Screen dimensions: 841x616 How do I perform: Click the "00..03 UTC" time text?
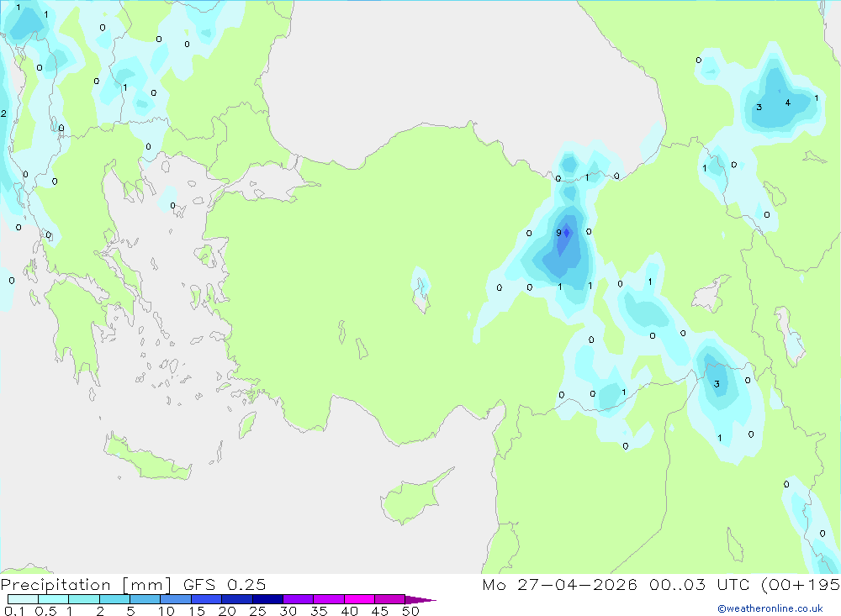[x=699, y=584]
